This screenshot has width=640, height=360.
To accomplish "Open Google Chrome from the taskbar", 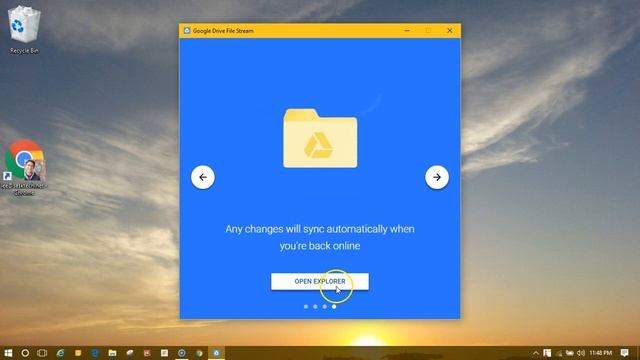I will point(199,353).
